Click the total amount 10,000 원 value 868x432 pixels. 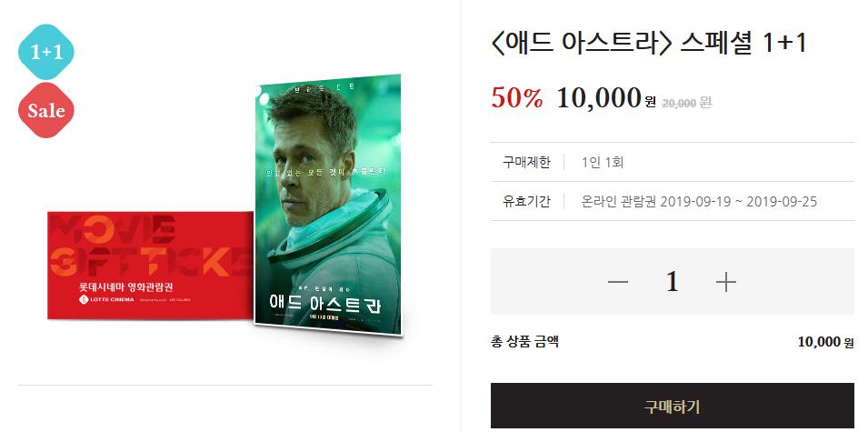click(x=825, y=342)
